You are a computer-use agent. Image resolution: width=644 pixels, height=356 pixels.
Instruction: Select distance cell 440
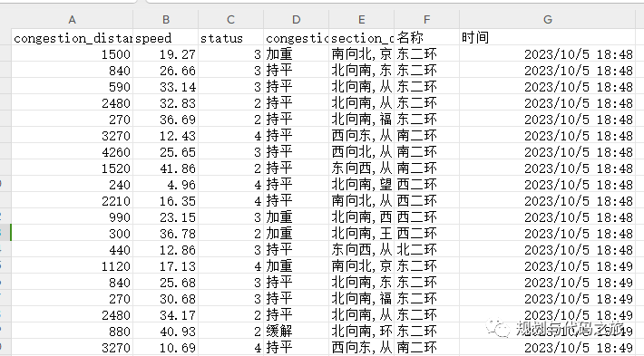point(72,250)
